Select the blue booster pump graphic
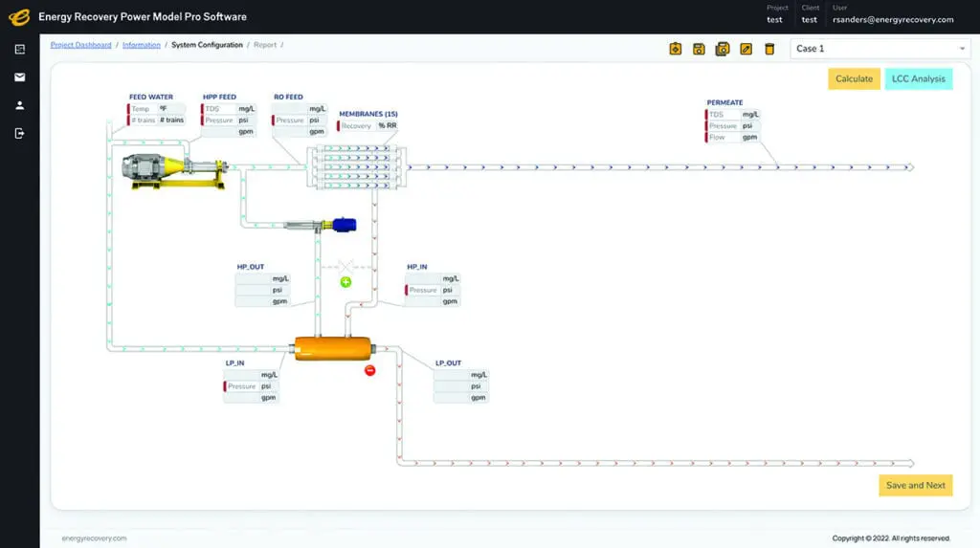Image resolution: width=980 pixels, height=548 pixels. pyautogui.click(x=321, y=225)
